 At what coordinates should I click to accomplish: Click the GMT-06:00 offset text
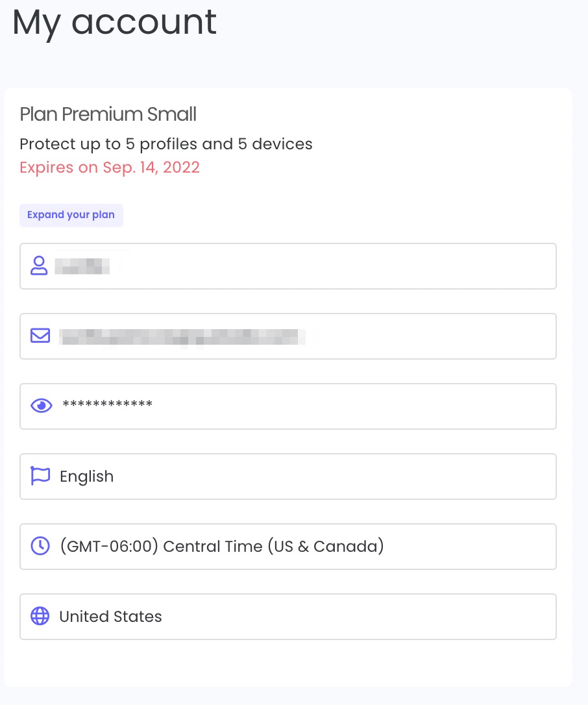pyautogui.click(x=109, y=547)
